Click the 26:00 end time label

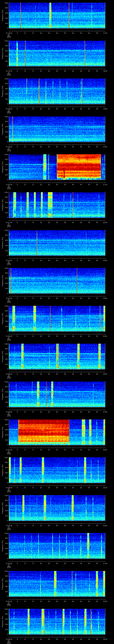pyautogui.click(x=105, y=374)
